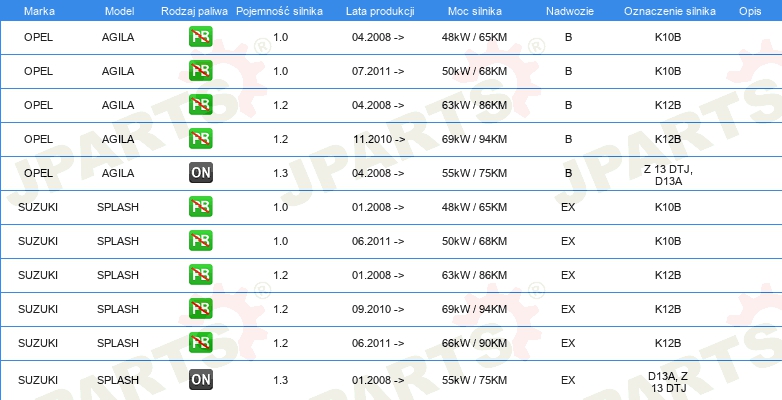The width and height of the screenshot is (782, 400).
Task: Click the ON diesel icon for Suzuki Splash
Action: [x=200, y=380]
